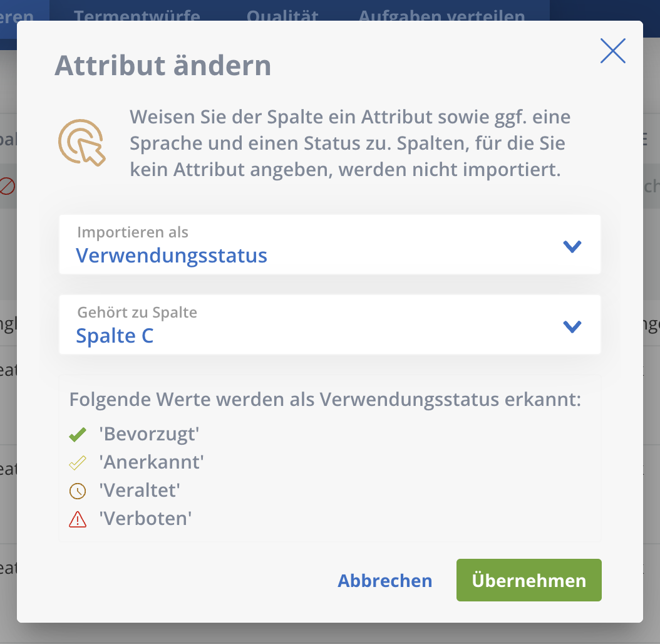The height and width of the screenshot is (644, 660).
Task: Expand the Gehört zu Spalte chevron arrow
Action: click(x=572, y=326)
